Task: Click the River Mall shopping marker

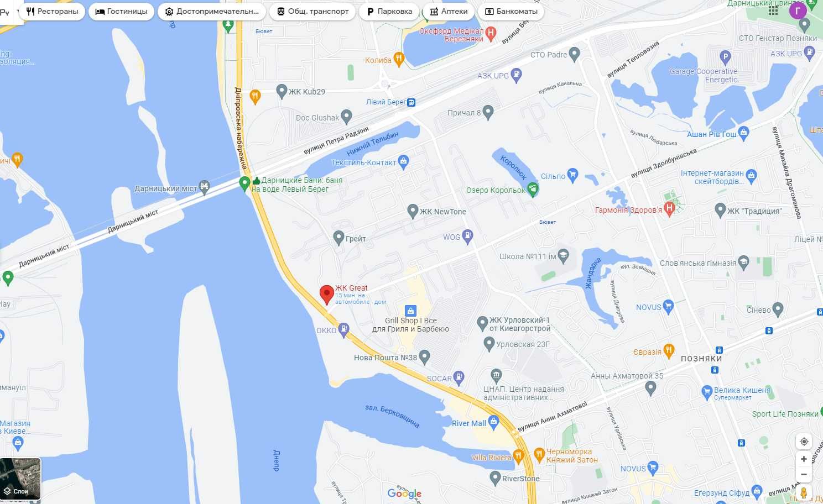Action: [x=494, y=423]
